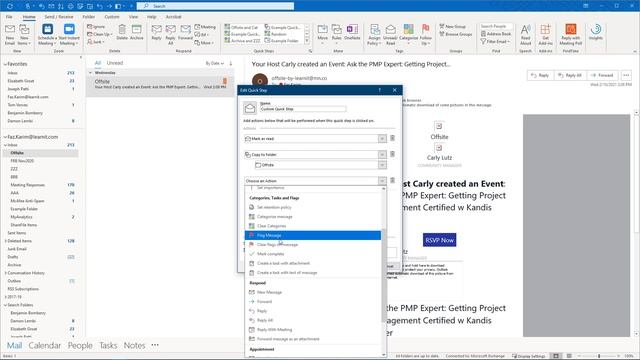The image size is (640, 360).
Task: Open the By Date sort dropdown
Action: coord(215,63)
